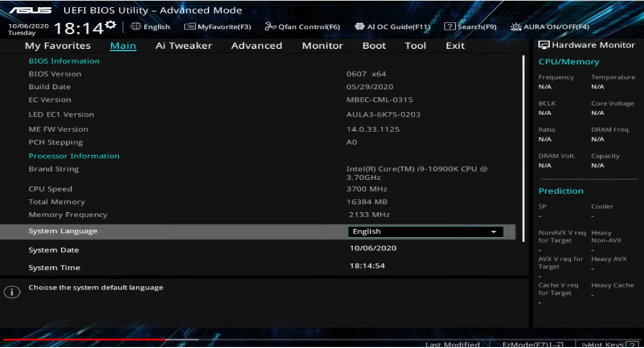Click the Hardware Monitor screen icon
Image resolution: width=644 pixels, height=348 pixels.
544,45
